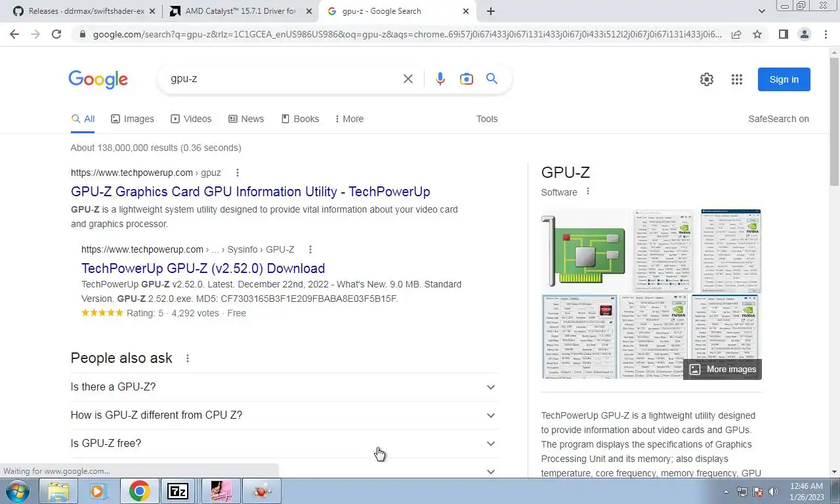Show hidden tray icons arrow
This screenshot has width=840, height=504.
coord(726,492)
